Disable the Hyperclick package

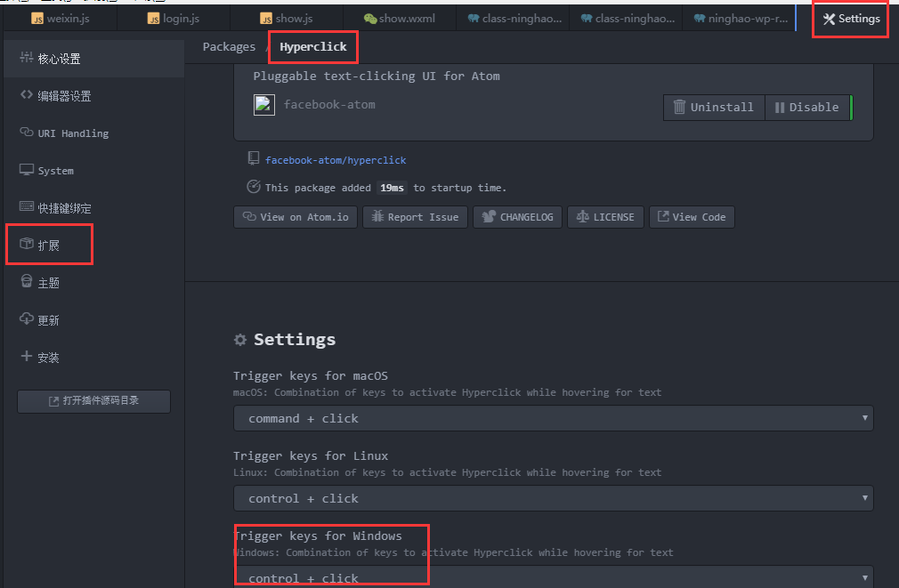tap(806, 107)
